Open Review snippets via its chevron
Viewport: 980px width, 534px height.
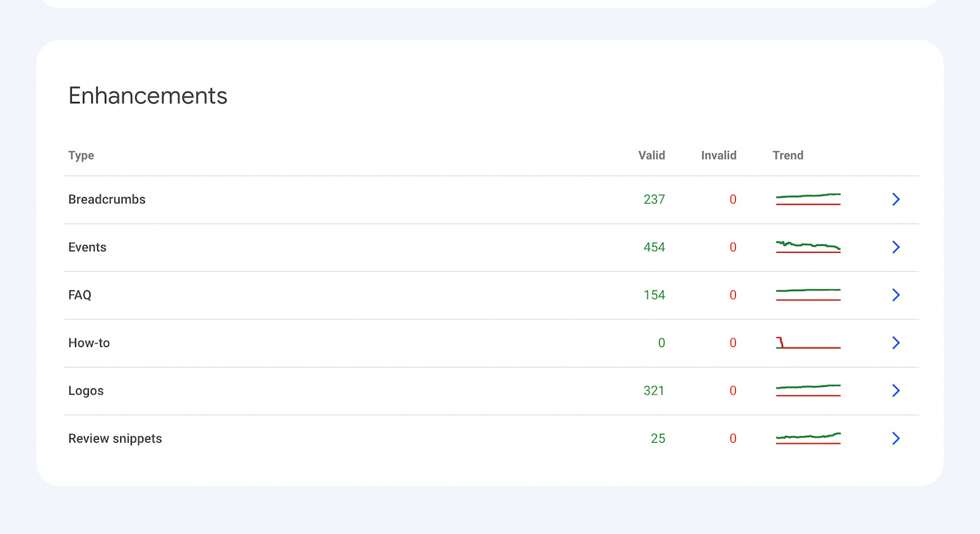(896, 438)
